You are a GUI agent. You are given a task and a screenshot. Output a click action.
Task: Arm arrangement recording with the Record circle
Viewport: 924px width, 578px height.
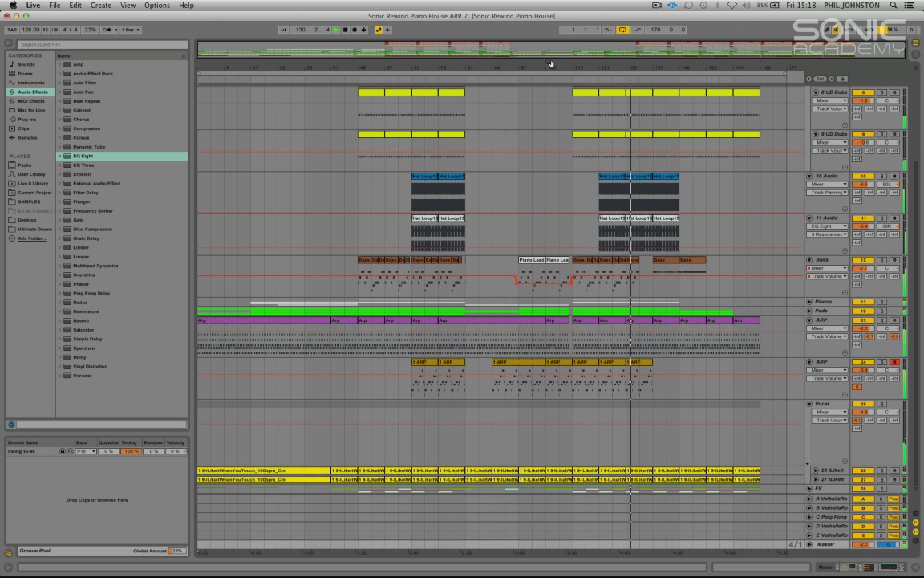355,30
